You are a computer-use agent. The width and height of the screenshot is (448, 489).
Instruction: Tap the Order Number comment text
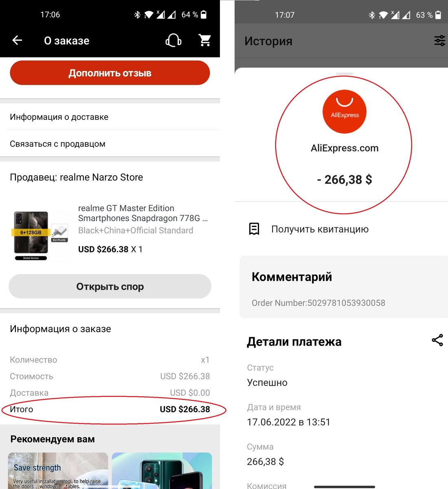318,303
